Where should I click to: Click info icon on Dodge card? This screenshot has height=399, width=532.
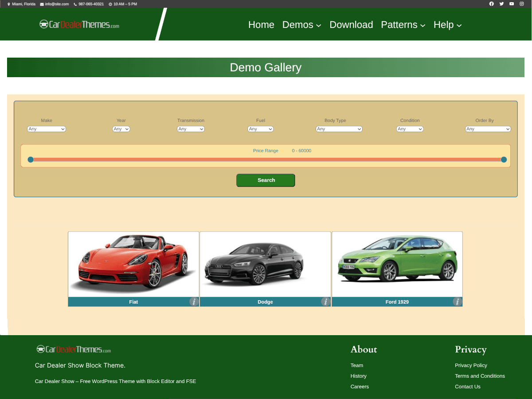click(325, 302)
